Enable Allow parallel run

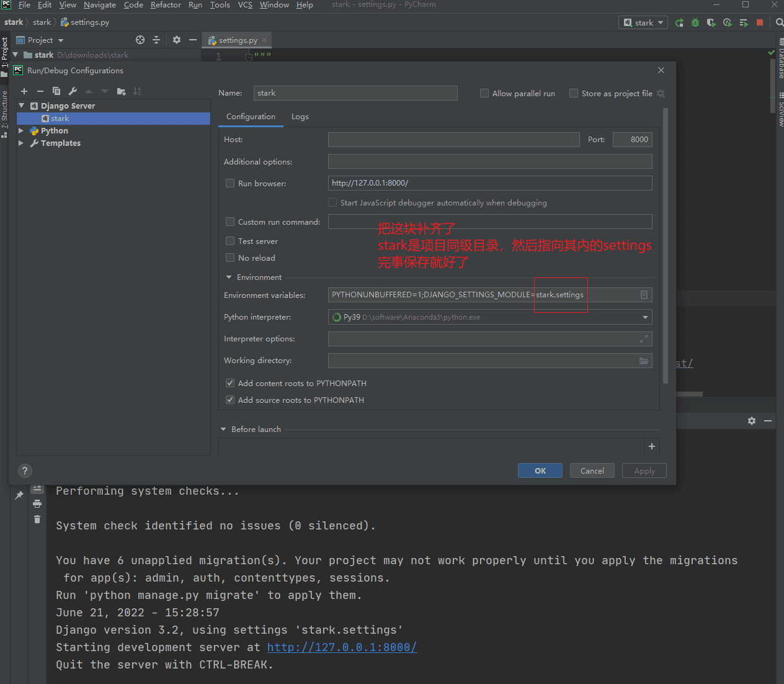pyautogui.click(x=484, y=93)
